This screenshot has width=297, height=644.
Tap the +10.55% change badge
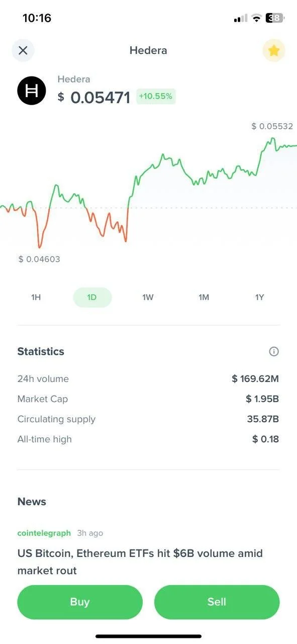point(156,96)
